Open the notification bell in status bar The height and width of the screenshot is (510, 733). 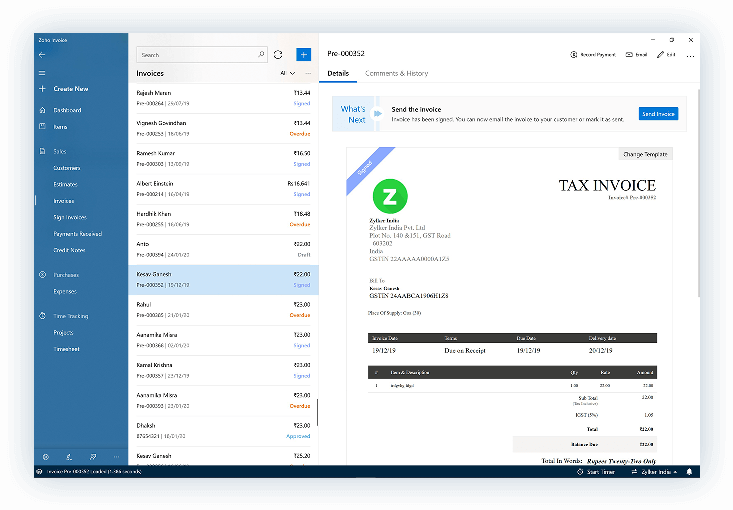point(688,471)
